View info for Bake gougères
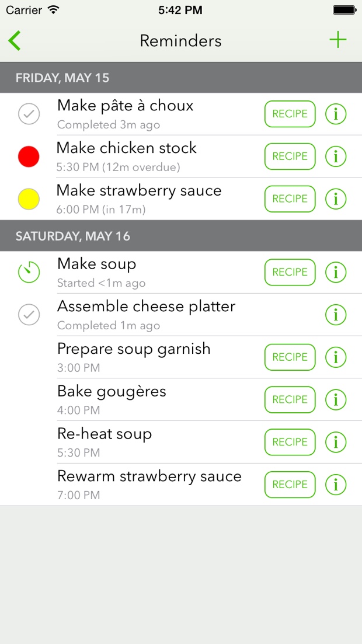The image size is (362, 644). (x=336, y=399)
